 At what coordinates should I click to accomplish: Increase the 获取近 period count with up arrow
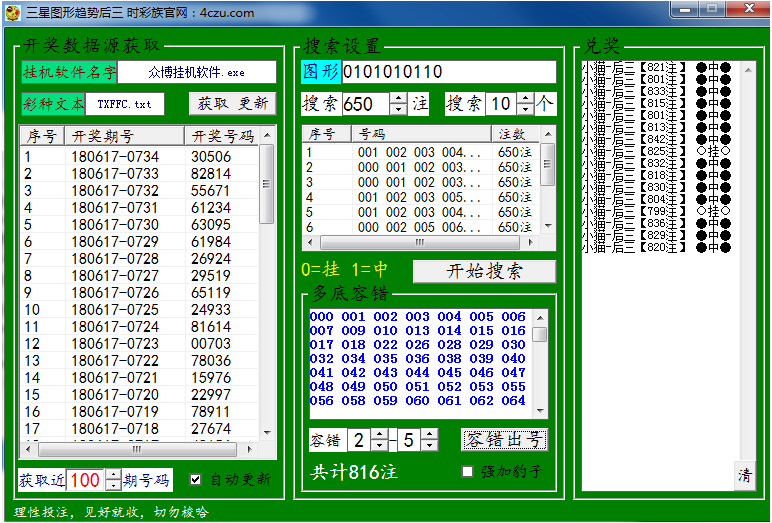(113, 475)
